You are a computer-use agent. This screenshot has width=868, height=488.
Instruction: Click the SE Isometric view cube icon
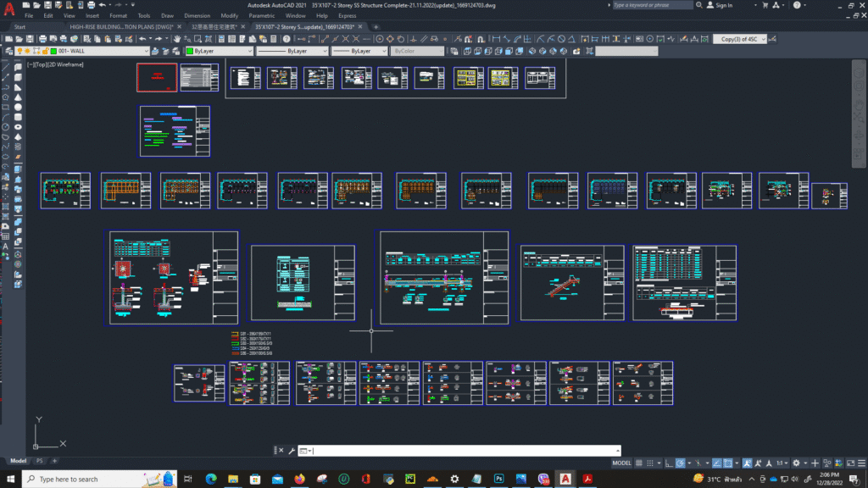[542, 51]
